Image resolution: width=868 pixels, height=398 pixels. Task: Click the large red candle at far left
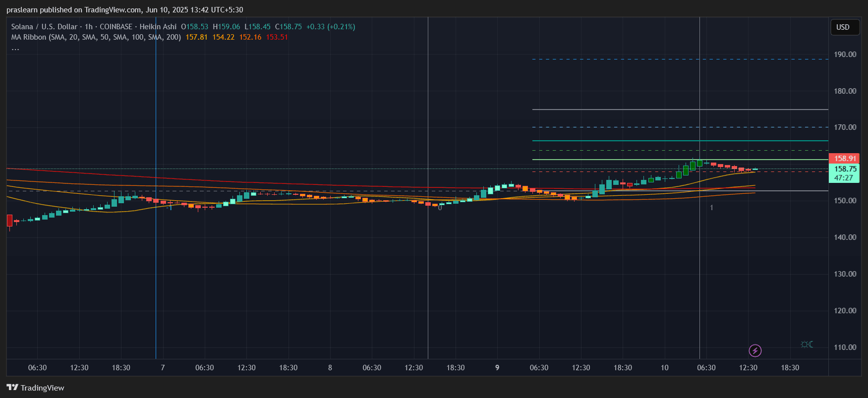tap(9, 221)
